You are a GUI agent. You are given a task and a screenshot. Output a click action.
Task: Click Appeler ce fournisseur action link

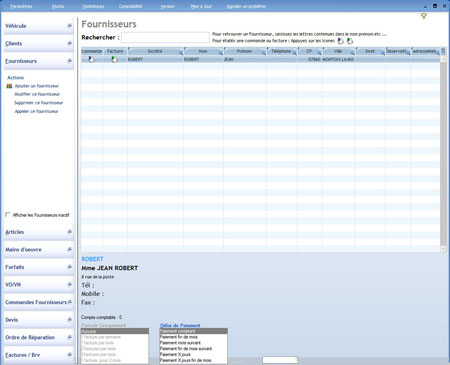pos(36,111)
